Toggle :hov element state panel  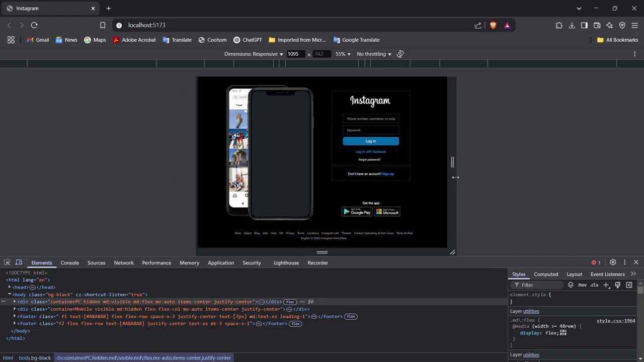coord(582,285)
